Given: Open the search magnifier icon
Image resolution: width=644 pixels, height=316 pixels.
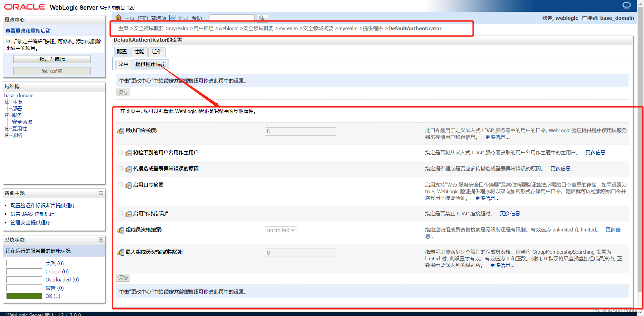Looking at the screenshot, I should [x=262, y=18].
